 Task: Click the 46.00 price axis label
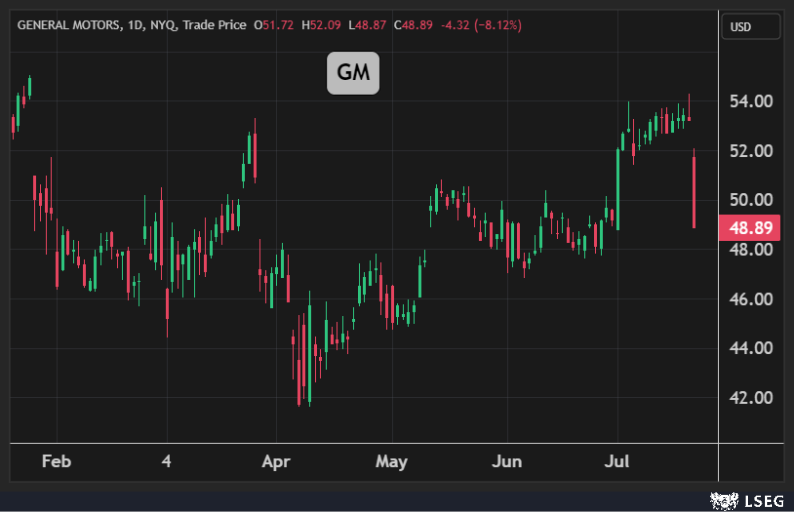750,299
